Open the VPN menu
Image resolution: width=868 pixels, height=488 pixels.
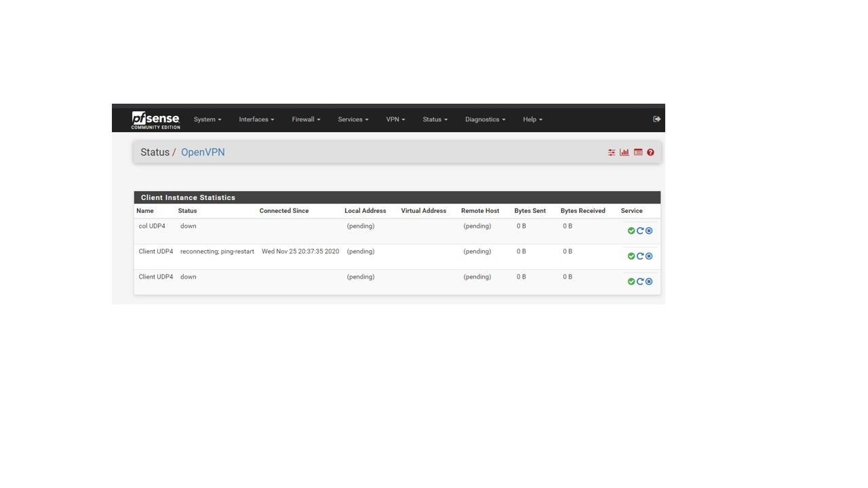(x=395, y=119)
